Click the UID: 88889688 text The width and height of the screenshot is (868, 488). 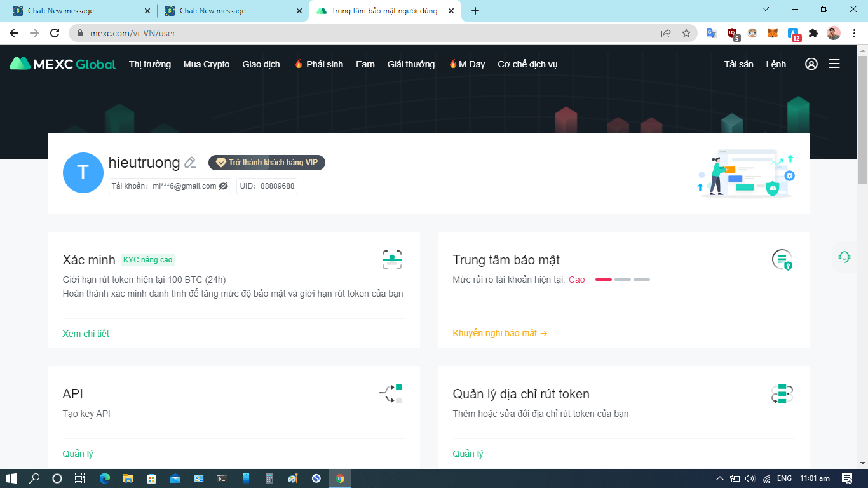click(267, 186)
